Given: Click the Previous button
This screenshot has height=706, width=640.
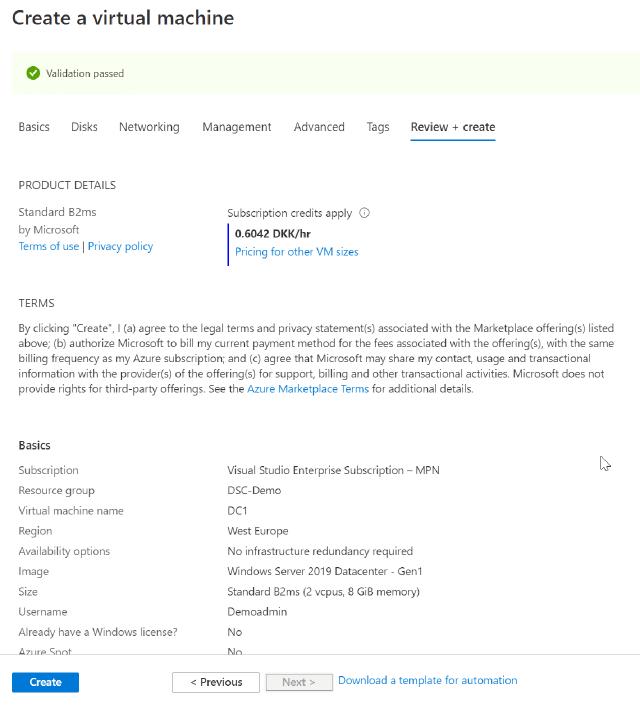Looking at the screenshot, I should click(x=215, y=682).
